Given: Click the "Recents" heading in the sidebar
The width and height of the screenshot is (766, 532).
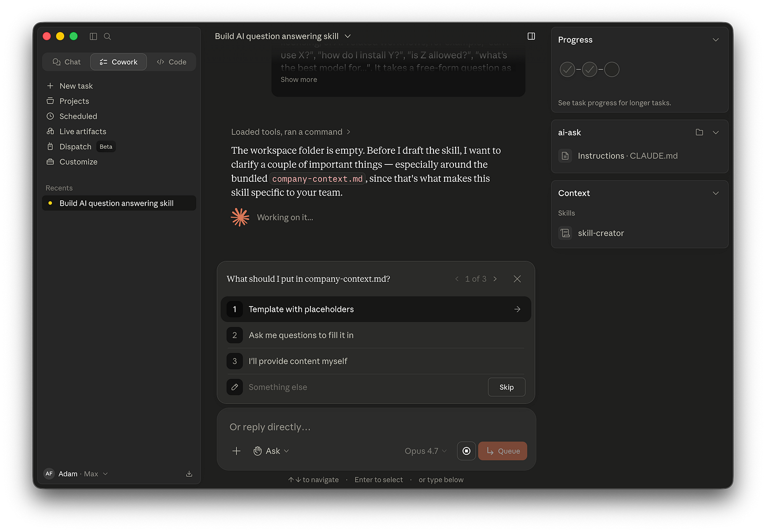Looking at the screenshot, I should 59,188.
